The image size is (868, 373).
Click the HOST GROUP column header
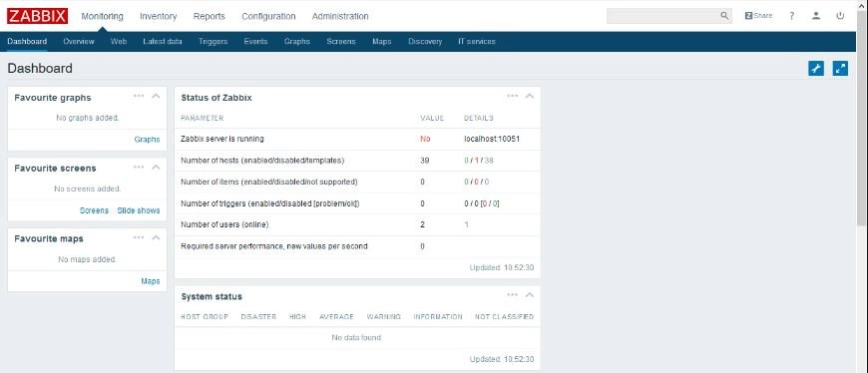(205, 317)
